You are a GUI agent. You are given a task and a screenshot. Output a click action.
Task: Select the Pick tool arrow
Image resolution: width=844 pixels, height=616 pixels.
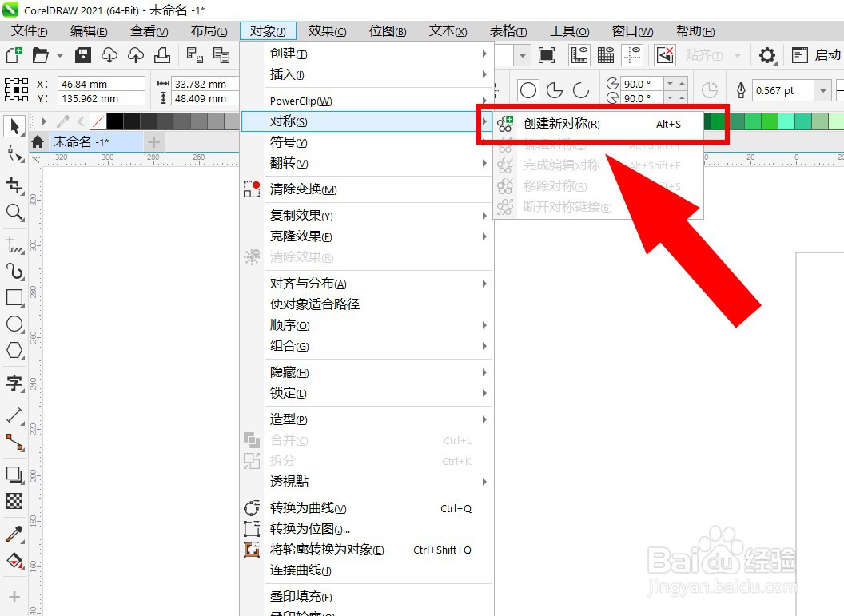pyautogui.click(x=14, y=126)
